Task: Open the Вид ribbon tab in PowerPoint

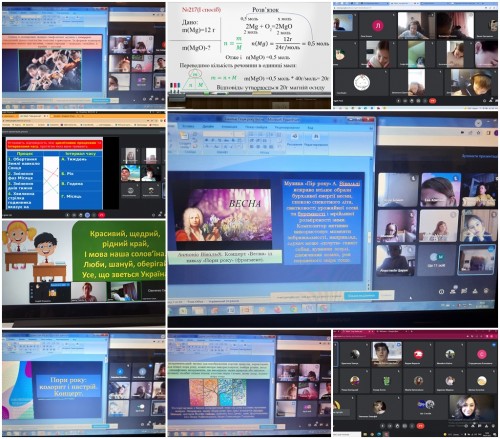Action: pos(310,127)
